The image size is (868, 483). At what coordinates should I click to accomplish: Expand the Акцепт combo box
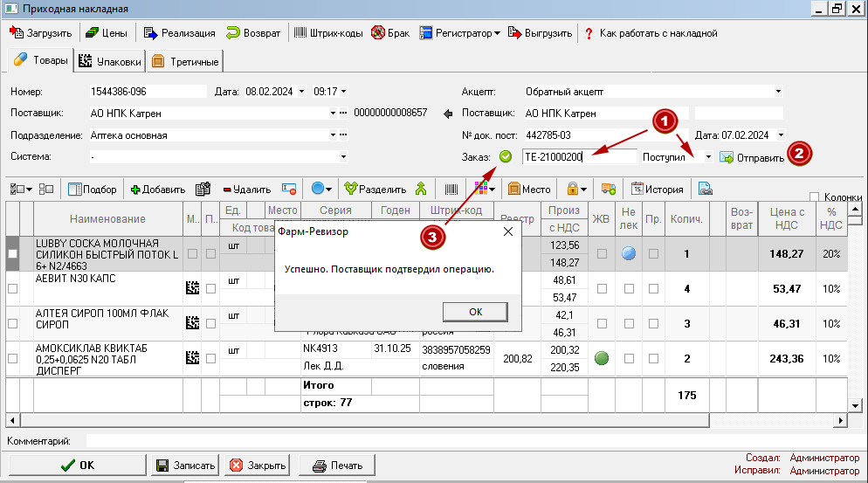(778, 92)
